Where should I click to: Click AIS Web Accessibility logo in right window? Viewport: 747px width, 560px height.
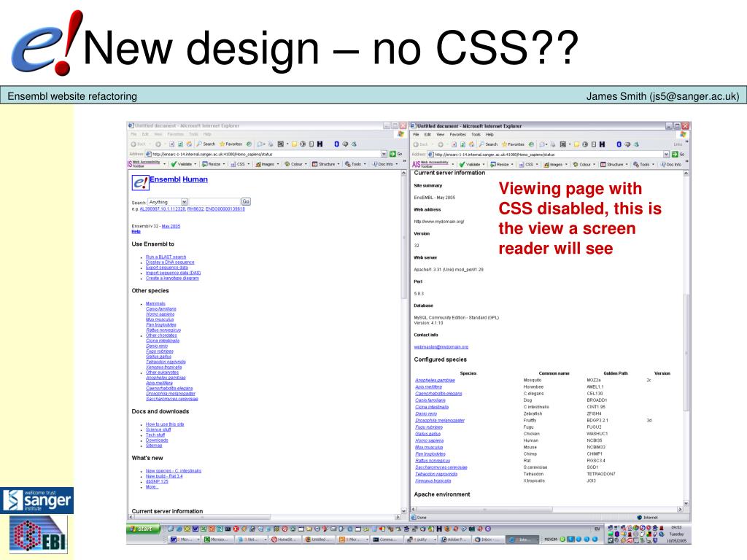click(430, 164)
